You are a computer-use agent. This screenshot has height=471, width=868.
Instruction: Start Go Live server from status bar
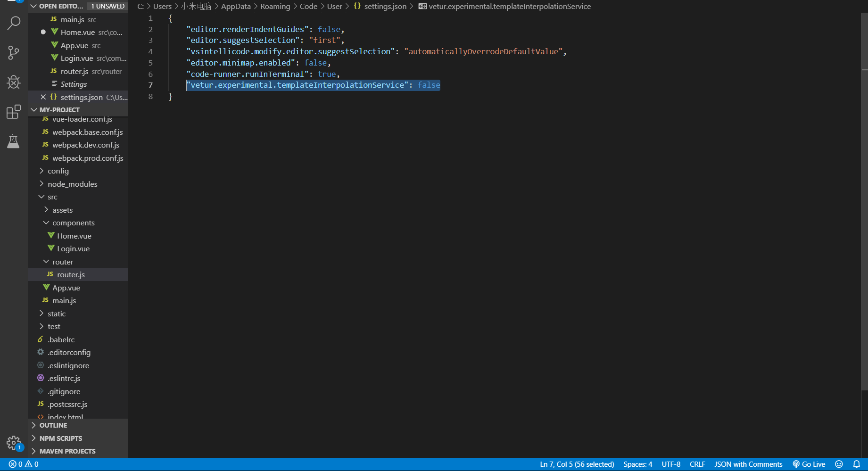tap(809, 464)
